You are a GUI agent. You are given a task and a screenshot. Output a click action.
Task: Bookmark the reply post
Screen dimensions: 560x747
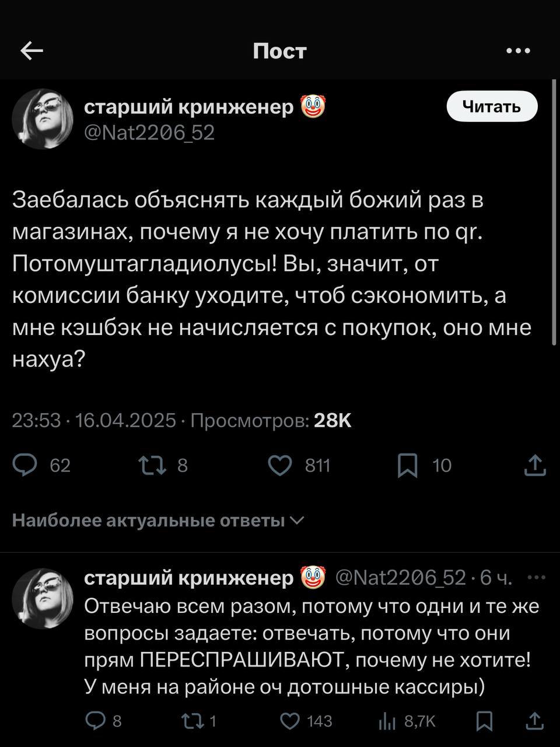pos(484,722)
